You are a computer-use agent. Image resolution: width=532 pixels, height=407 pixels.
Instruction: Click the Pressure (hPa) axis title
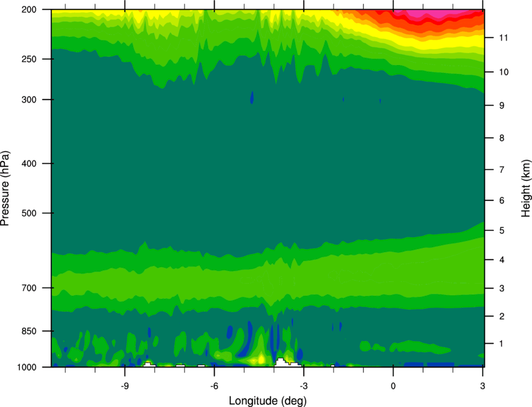5,188
